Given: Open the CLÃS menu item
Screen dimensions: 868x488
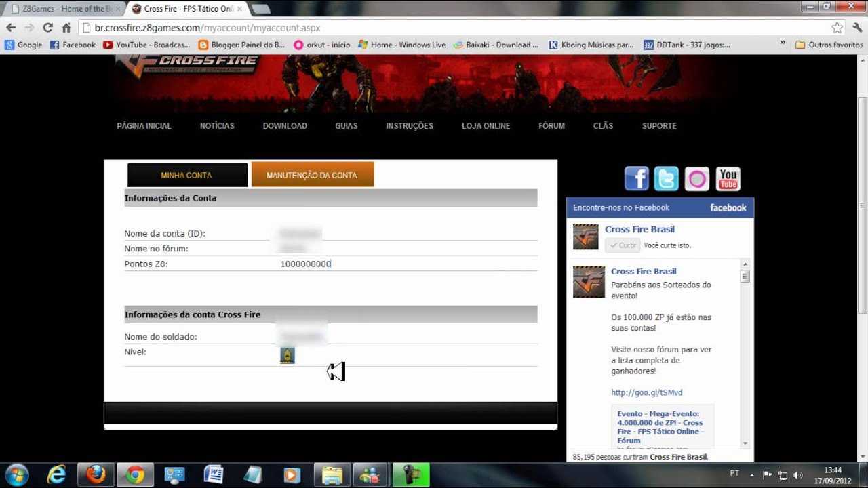Looking at the screenshot, I should click(x=603, y=126).
